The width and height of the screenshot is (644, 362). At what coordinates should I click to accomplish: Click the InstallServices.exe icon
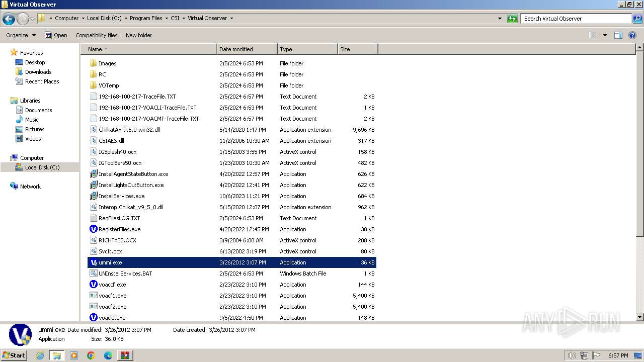point(93,196)
